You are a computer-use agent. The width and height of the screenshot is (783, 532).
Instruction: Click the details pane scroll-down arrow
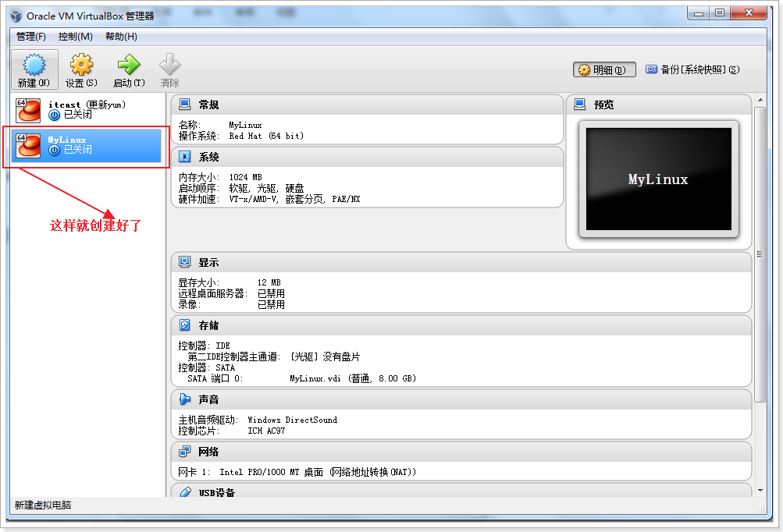click(760, 491)
